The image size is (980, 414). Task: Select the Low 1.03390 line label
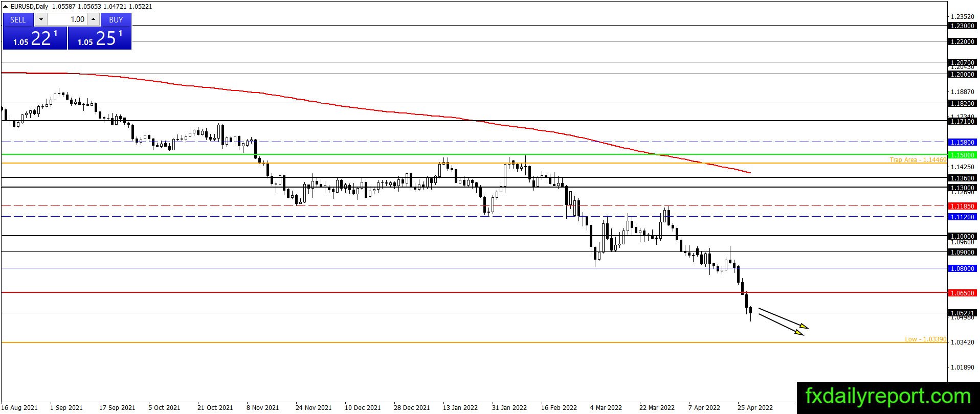point(925,339)
